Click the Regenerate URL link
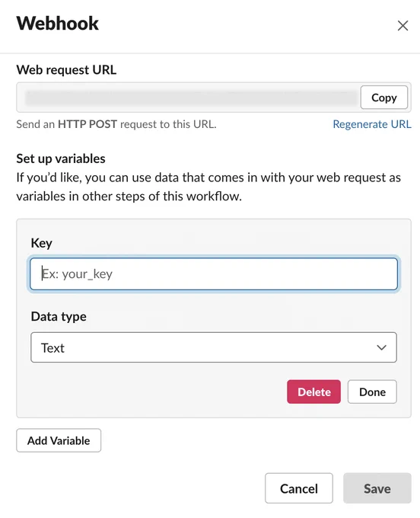 pyautogui.click(x=372, y=124)
